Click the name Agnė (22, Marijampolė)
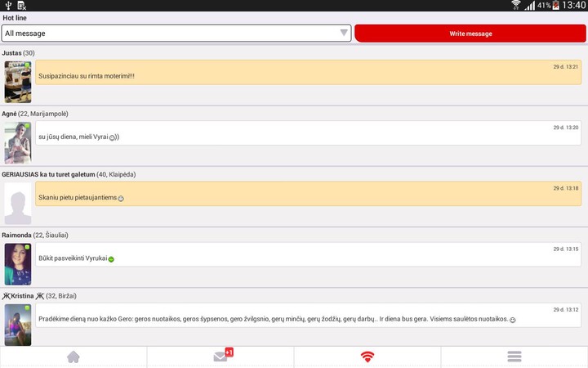This screenshot has height=368, width=588. pos(35,114)
